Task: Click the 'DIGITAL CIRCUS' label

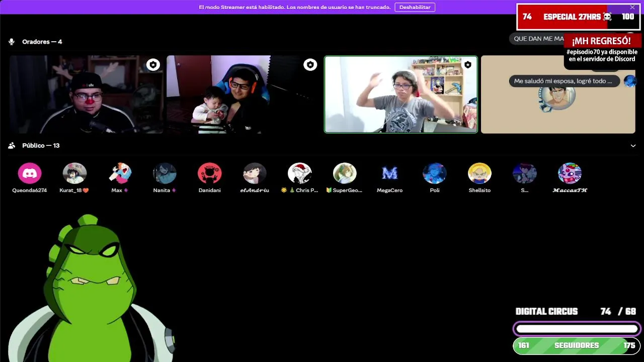Action: point(546,312)
